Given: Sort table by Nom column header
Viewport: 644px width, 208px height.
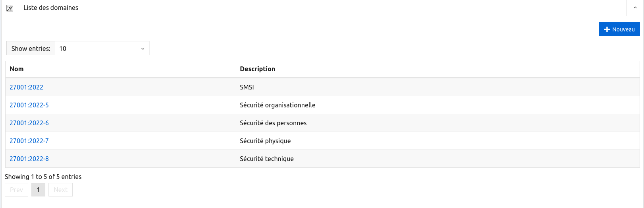Looking at the screenshot, I should point(17,69).
